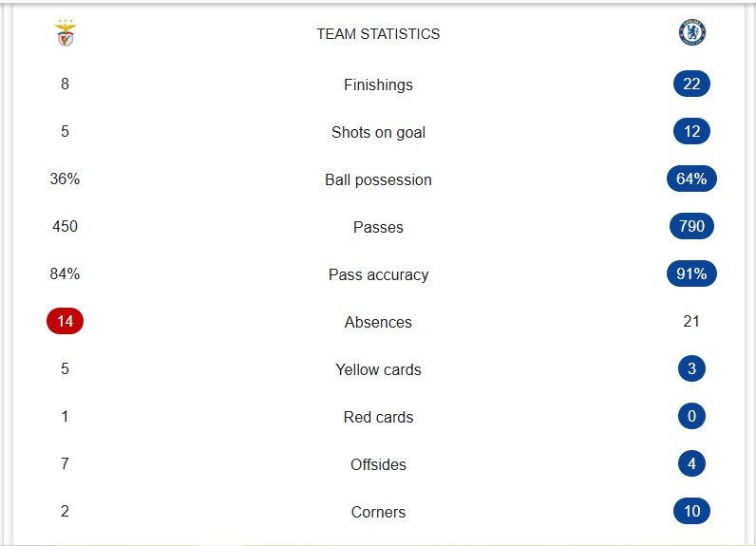Select Chelsea's 790 passes badge

(691, 226)
